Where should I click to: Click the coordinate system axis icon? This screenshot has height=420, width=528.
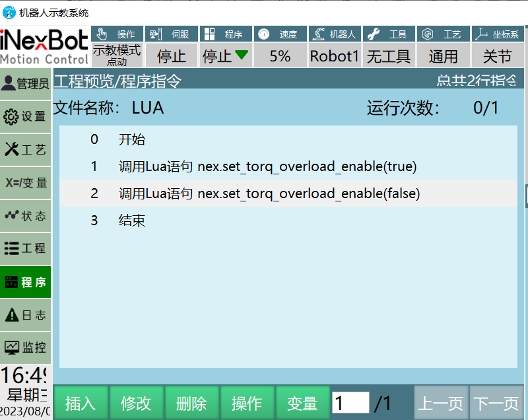point(482,34)
